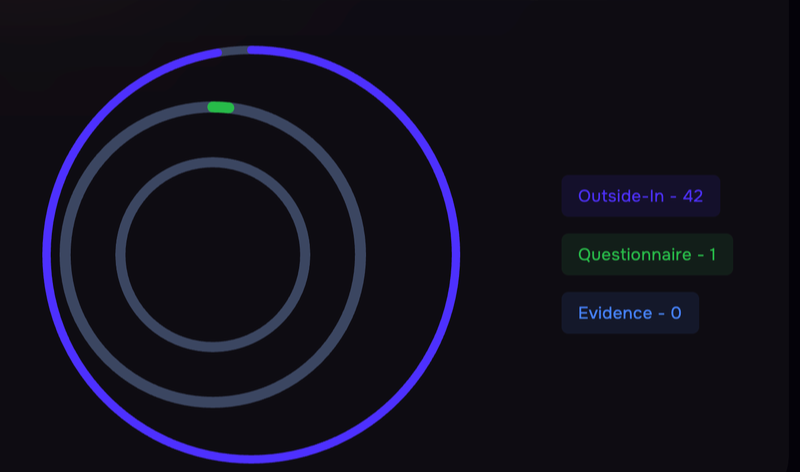
Task: Click the left side of the middle ring
Action: (x=65, y=254)
